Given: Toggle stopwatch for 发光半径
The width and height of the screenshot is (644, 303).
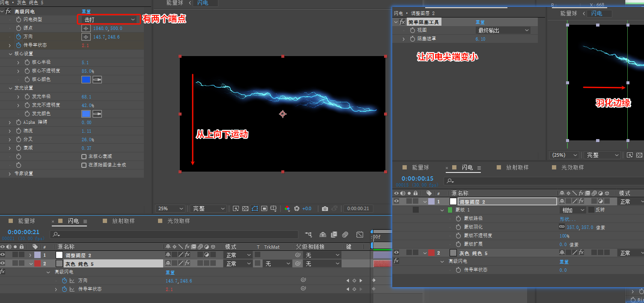Looking at the screenshot, I should pyautogui.click(x=27, y=96).
